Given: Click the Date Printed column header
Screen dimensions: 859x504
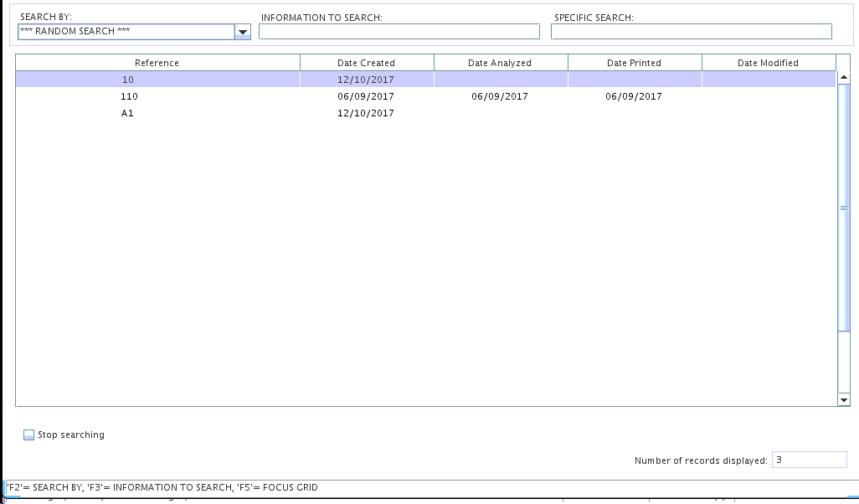Looking at the screenshot, I should 634,63.
